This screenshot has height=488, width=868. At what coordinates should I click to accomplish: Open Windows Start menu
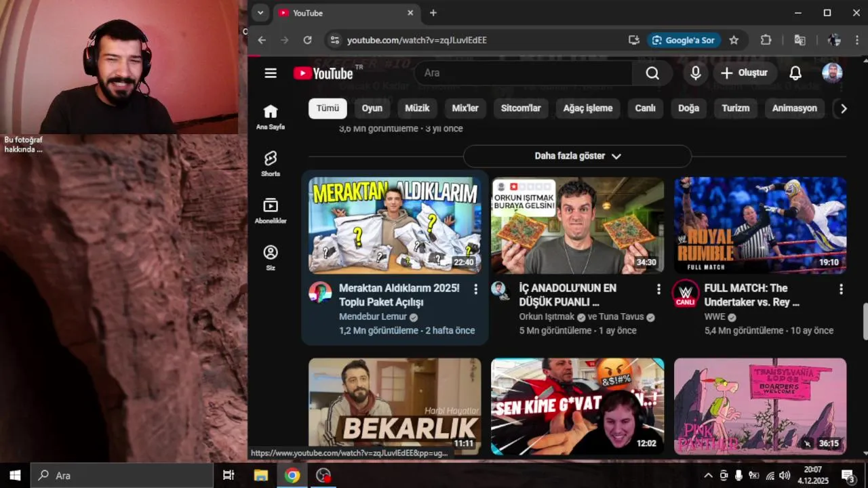tap(15, 475)
